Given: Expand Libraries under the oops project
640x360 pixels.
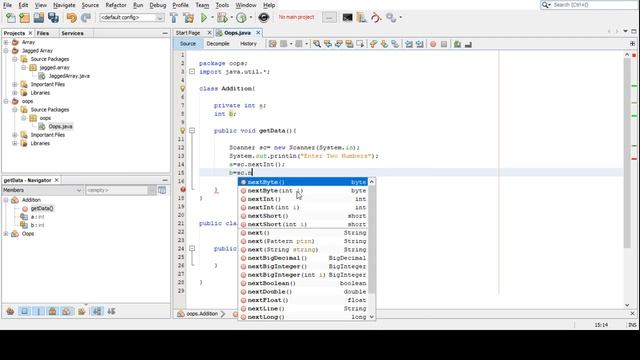Looking at the screenshot, I should (x=15, y=143).
